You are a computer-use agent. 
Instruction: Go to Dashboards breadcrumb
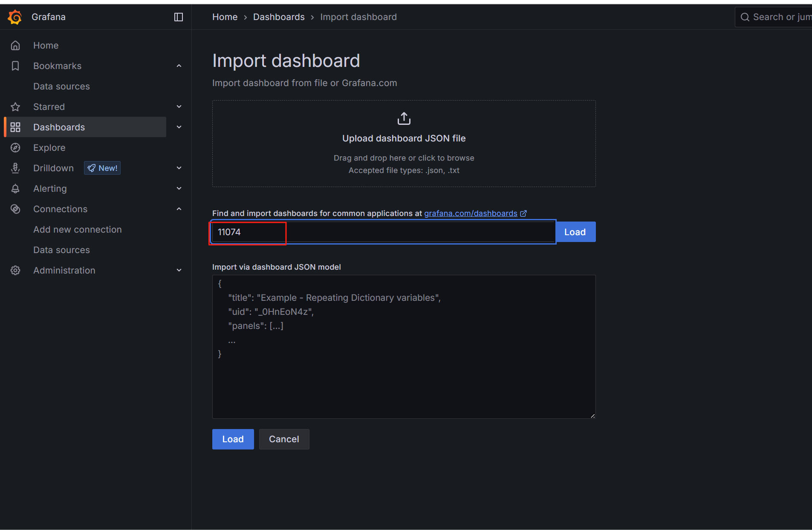tap(279, 17)
